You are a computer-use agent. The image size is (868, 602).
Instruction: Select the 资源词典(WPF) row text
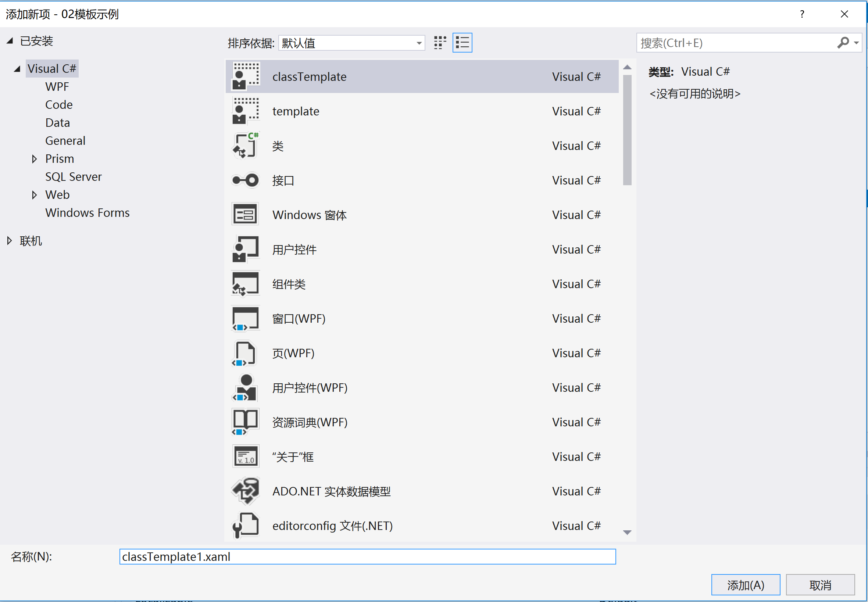coord(310,422)
